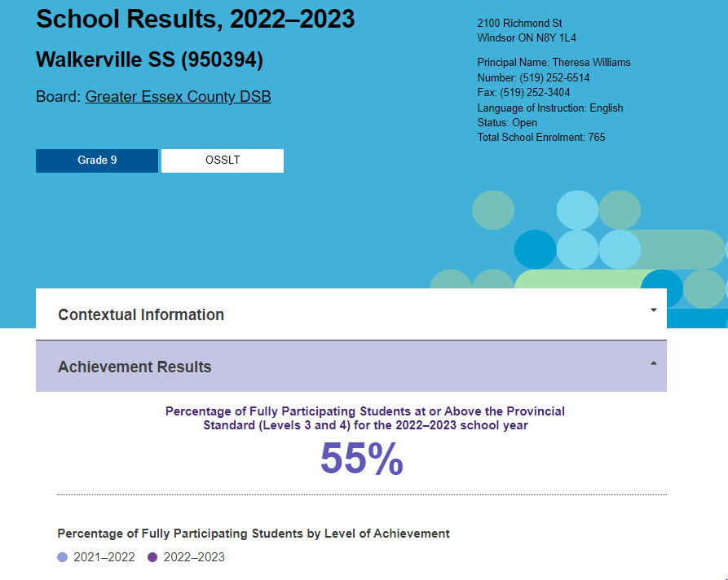Open the Greater Essex County DSB link

pos(178,96)
